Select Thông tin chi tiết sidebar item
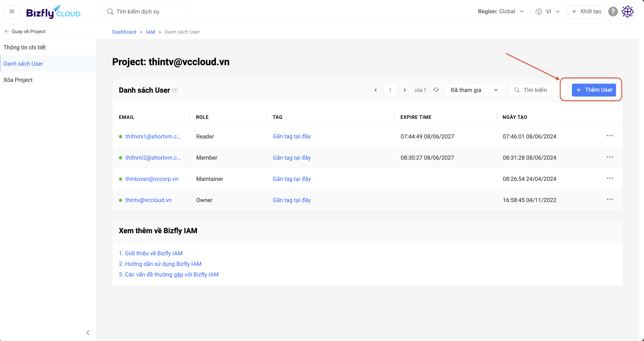 tap(25, 47)
